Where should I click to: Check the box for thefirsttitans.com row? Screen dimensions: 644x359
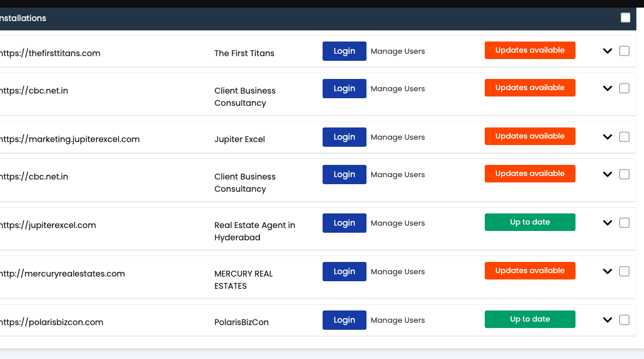click(x=624, y=51)
